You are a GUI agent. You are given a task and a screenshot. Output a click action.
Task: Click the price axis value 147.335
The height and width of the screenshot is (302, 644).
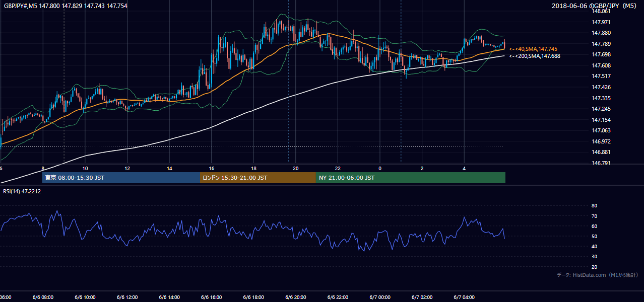coord(601,99)
